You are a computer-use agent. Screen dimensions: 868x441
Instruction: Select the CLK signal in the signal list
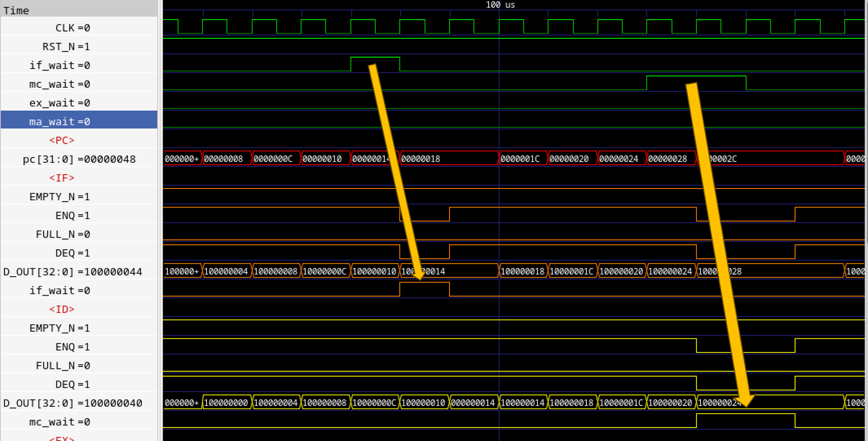click(x=72, y=28)
